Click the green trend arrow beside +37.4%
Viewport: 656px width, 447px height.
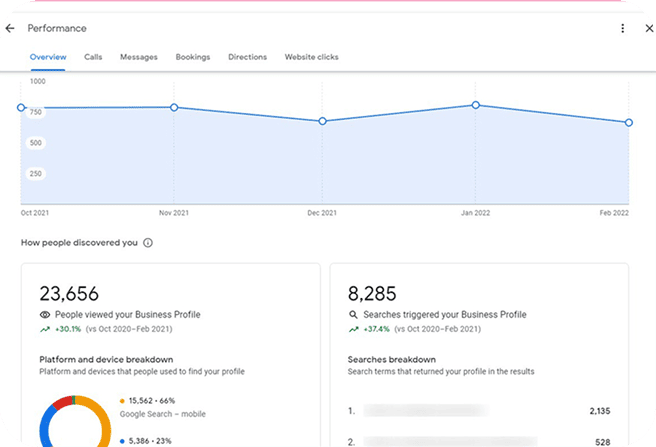click(353, 329)
